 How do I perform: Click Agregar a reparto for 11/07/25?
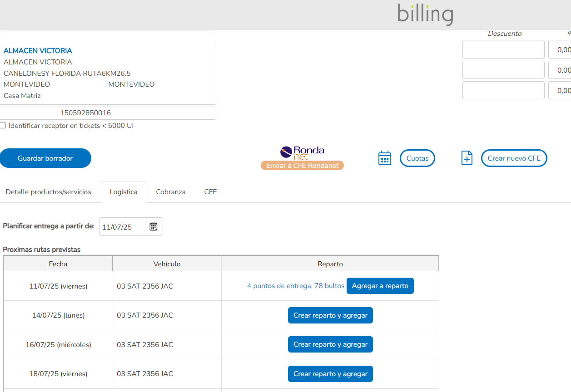point(380,286)
